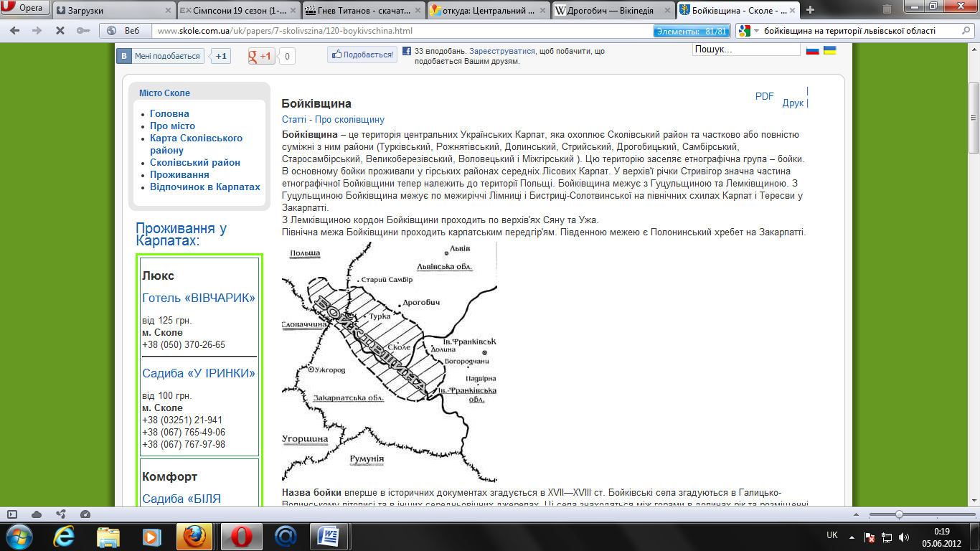
Task: Close the Дрогобич — Вікіпедія tab
Action: pos(666,11)
